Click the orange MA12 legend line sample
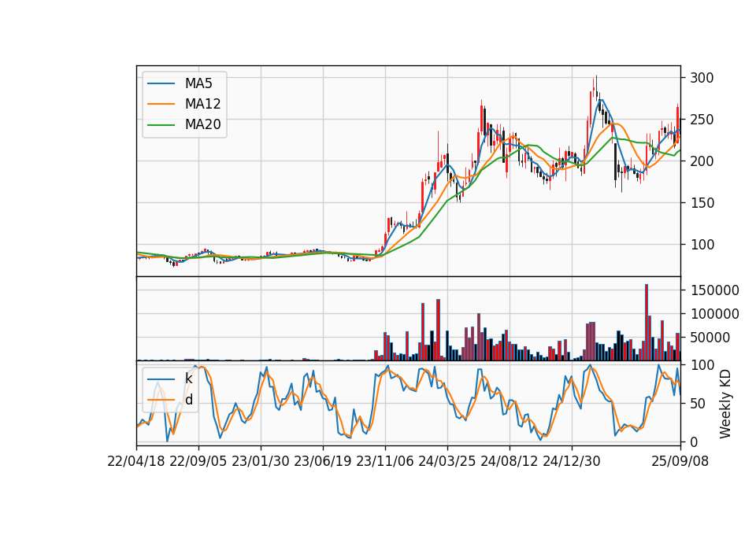This screenshot has width=756, height=543. tap(161, 104)
